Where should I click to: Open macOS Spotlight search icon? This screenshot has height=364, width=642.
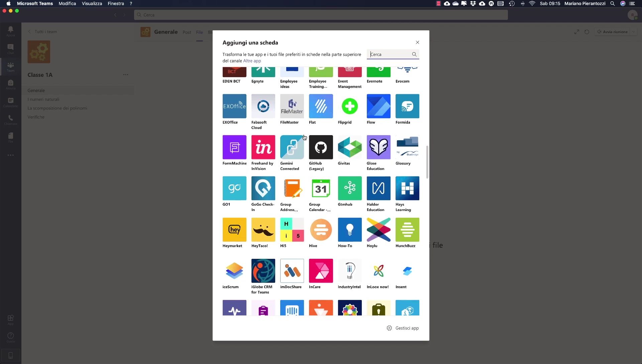613,3
